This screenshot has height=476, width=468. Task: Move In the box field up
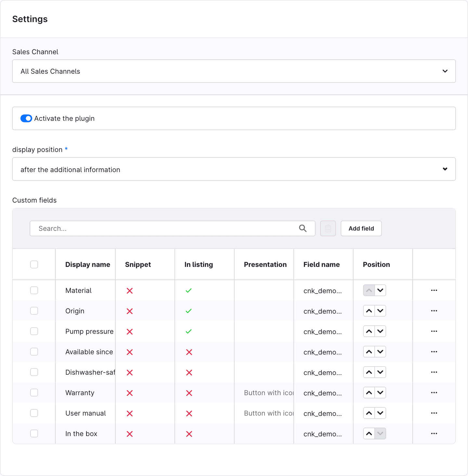pyautogui.click(x=369, y=433)
